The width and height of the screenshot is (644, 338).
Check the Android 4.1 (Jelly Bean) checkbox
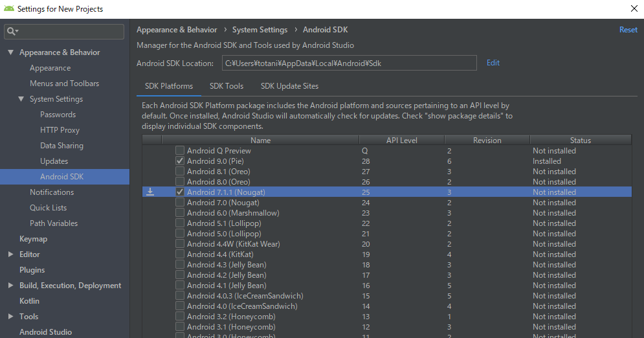click(x=179, y=285)
